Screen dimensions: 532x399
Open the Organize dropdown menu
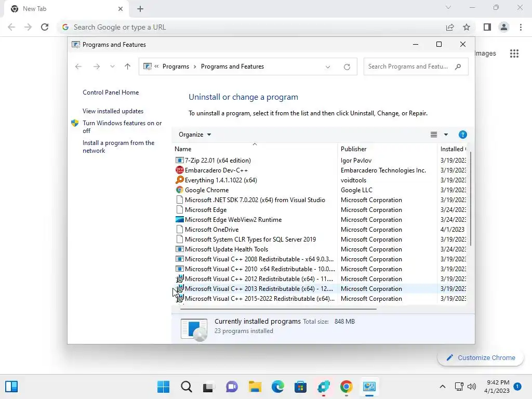click(x=195, y=135)
